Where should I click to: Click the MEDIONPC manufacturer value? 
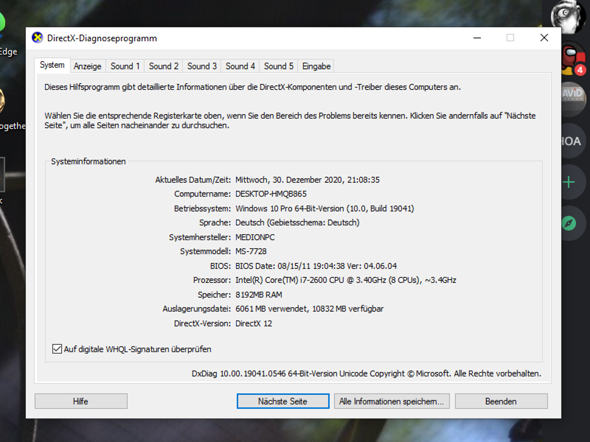pos(255,237)
